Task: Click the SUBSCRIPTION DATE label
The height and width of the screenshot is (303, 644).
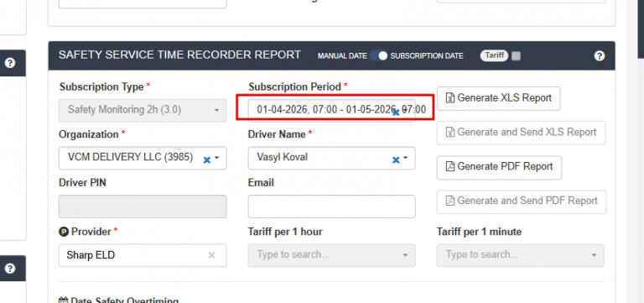Action: (427, 56)
